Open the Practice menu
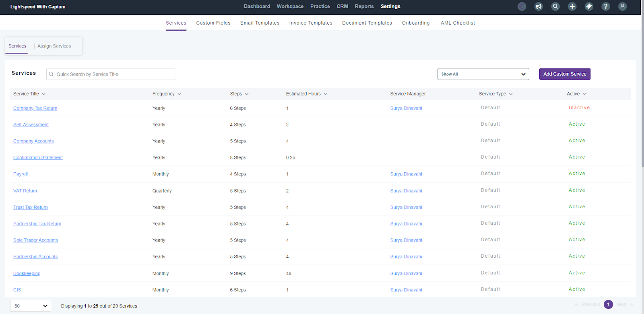 pyautogui.click(x=320, y=6)
